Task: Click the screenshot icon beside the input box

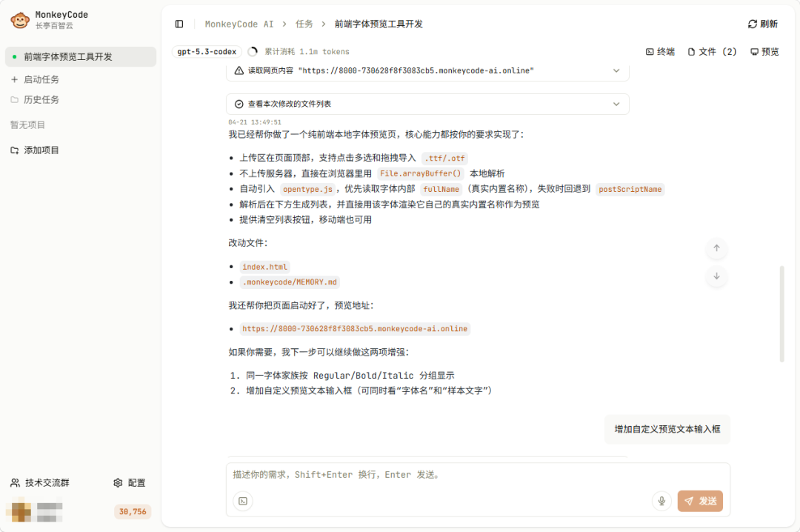Action: (242, 501)
